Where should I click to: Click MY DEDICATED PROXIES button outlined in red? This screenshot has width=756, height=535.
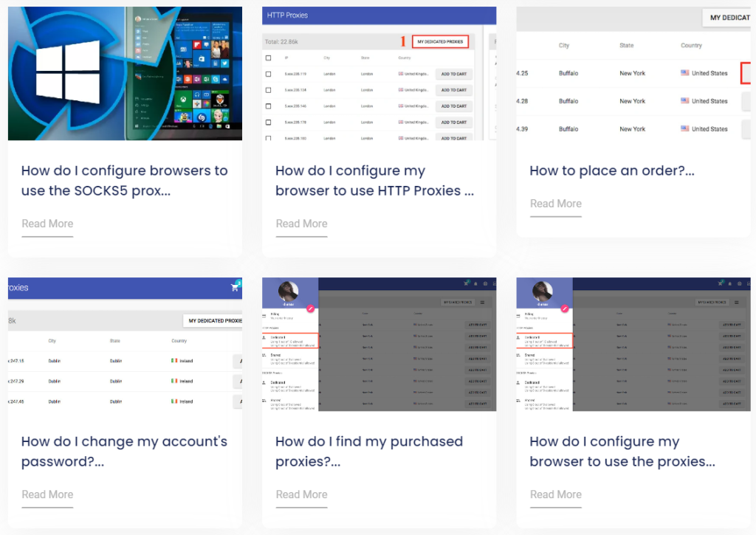click(x=440, y=41)
